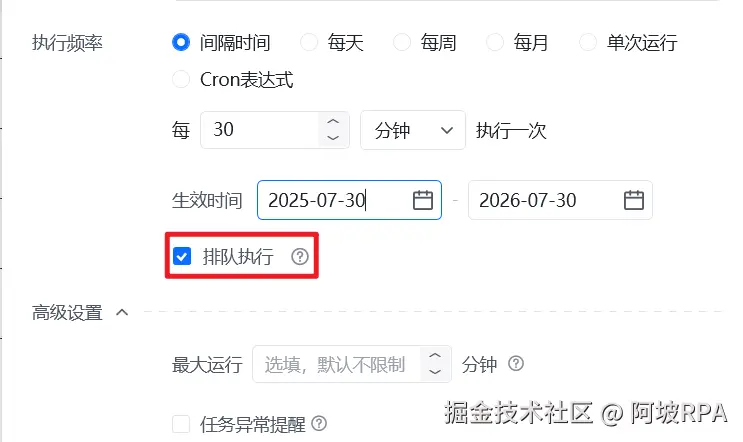
Task: Increase the interval value above 30
Action: (333, 121)
